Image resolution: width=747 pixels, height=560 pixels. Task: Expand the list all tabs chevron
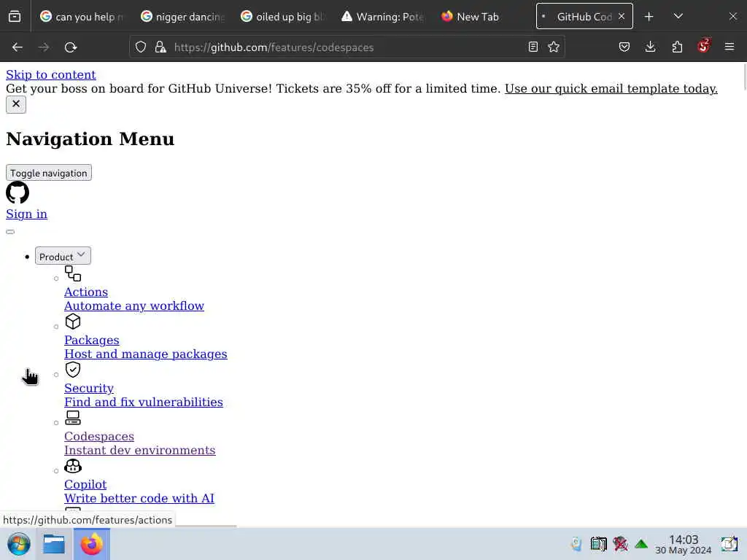point(678,17)
